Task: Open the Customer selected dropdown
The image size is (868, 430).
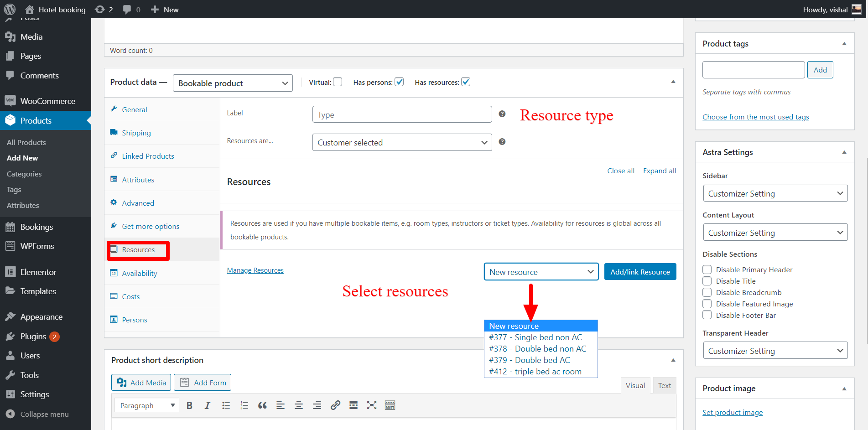Action: pyautogui.click(x=402, y=142)
